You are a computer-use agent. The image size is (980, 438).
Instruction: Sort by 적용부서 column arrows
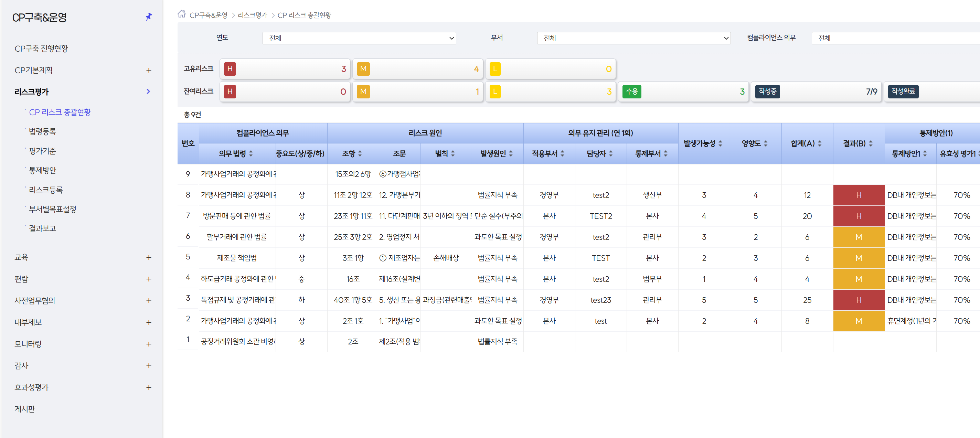[x=562, y=154]
